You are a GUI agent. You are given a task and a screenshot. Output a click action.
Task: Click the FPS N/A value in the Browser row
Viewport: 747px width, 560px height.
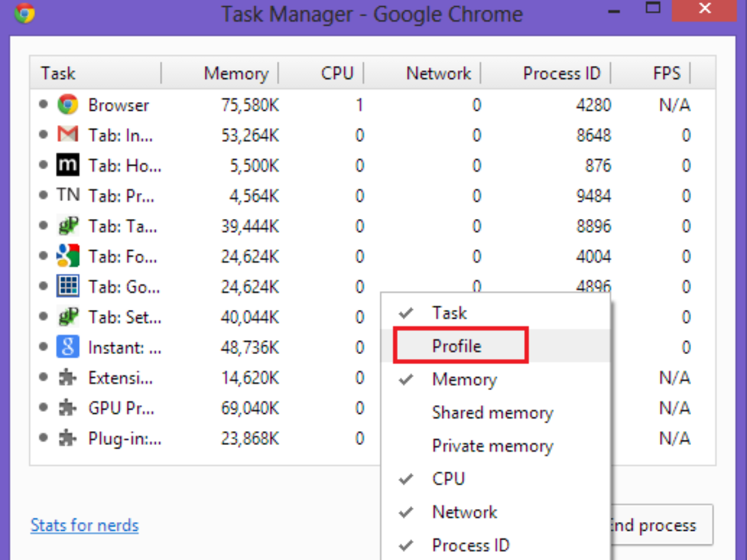click(x=675, y=105)
